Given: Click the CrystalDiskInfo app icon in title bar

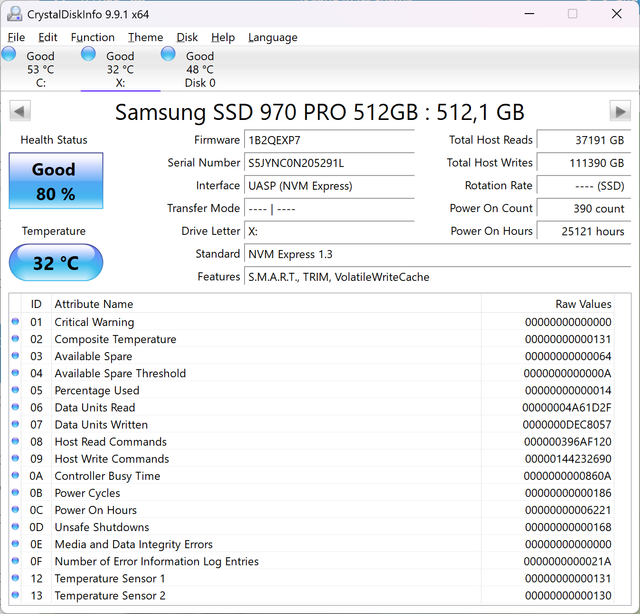Looking at the screenshot, I should (14, 14).
